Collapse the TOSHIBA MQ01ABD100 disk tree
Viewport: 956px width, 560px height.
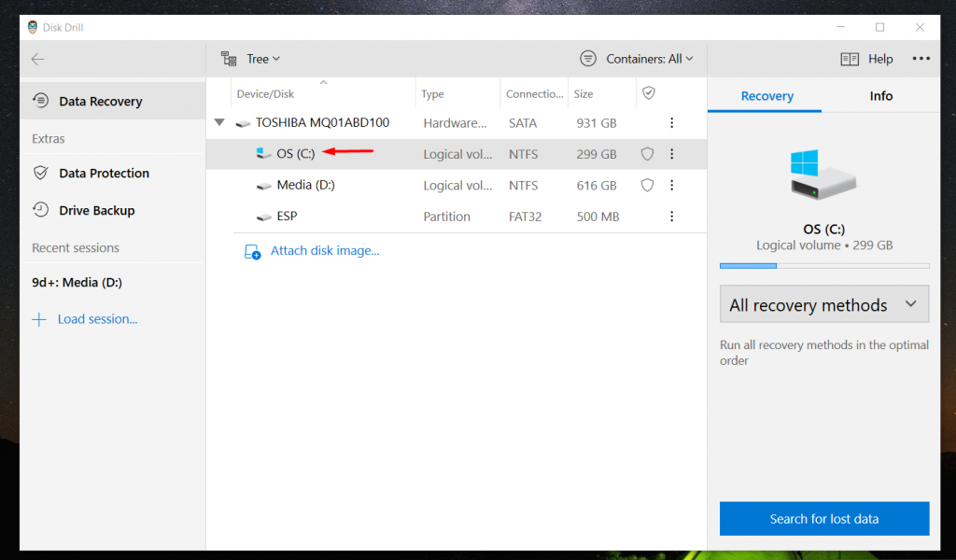[x=219, y=122]
